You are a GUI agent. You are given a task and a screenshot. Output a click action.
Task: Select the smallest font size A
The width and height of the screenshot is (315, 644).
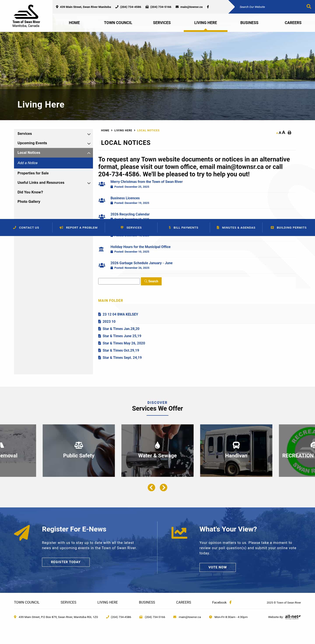coord(277,133)
